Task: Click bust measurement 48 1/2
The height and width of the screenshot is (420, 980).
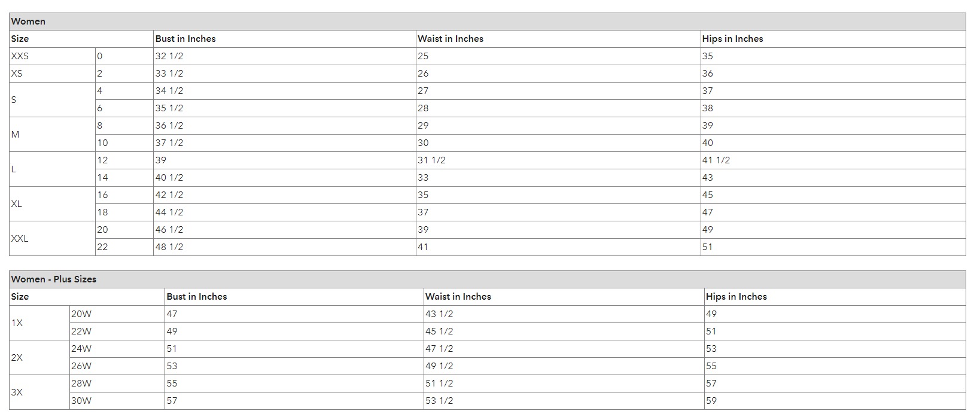Action: [169, 247]
